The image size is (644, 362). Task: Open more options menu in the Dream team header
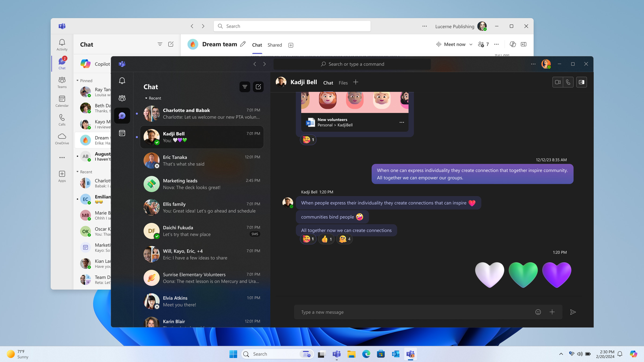click(496, 44)
